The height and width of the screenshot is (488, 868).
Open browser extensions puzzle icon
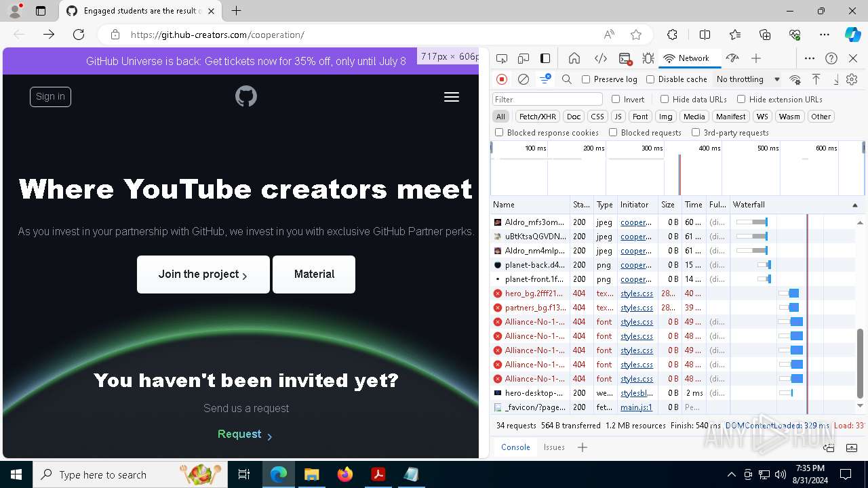click(672, 35)
